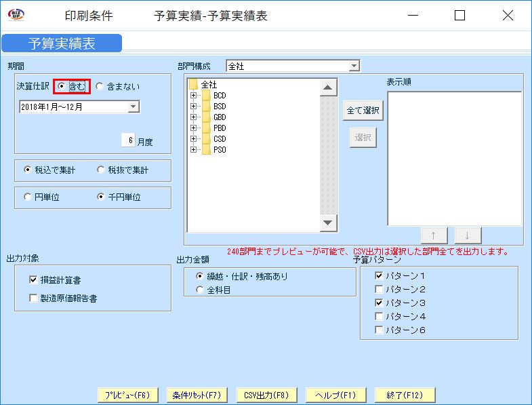Enable 製造原価報告書 checkbox
The height and width of the screenshot is (405, 532).
33,298
